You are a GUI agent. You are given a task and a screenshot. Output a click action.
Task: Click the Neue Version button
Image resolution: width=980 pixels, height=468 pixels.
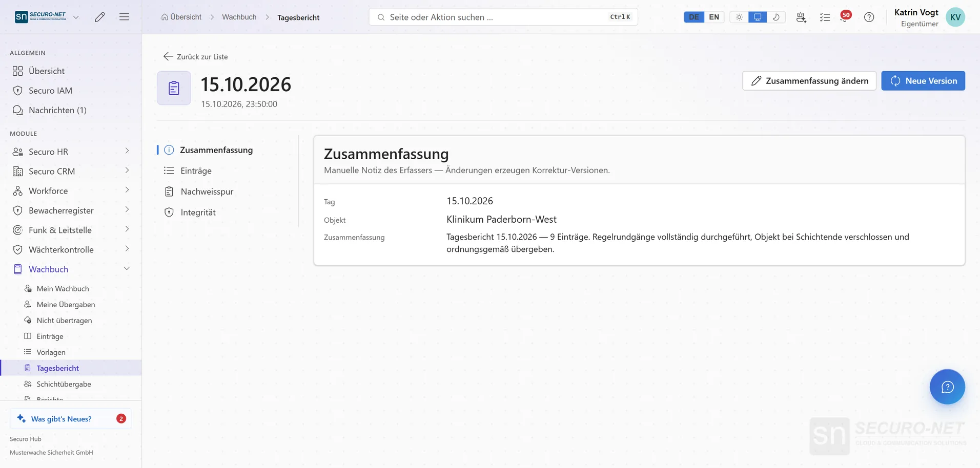[923, 81]
